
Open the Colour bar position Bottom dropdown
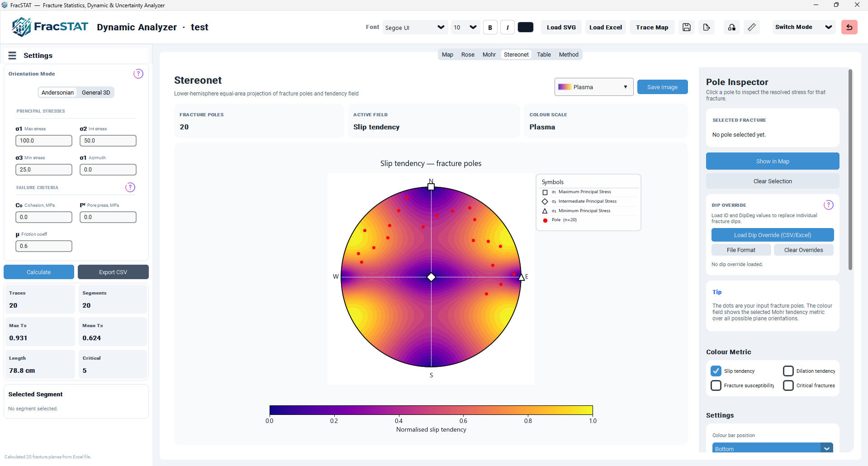point(773,448)
